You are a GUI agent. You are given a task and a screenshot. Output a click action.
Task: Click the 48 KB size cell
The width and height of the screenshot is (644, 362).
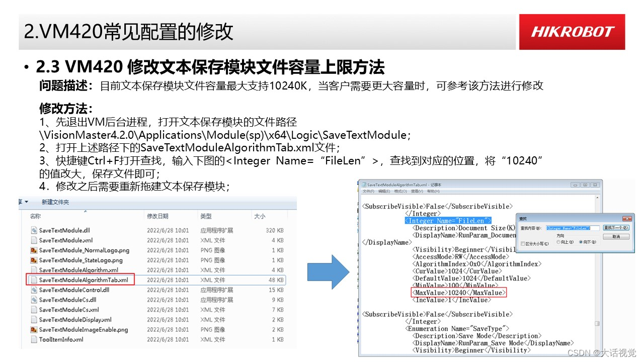276,280
